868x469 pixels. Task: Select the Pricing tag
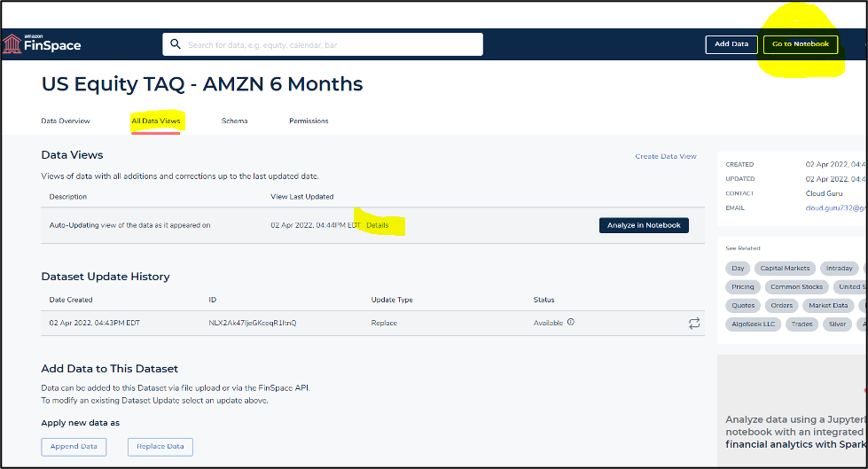(x=742, y=287)
